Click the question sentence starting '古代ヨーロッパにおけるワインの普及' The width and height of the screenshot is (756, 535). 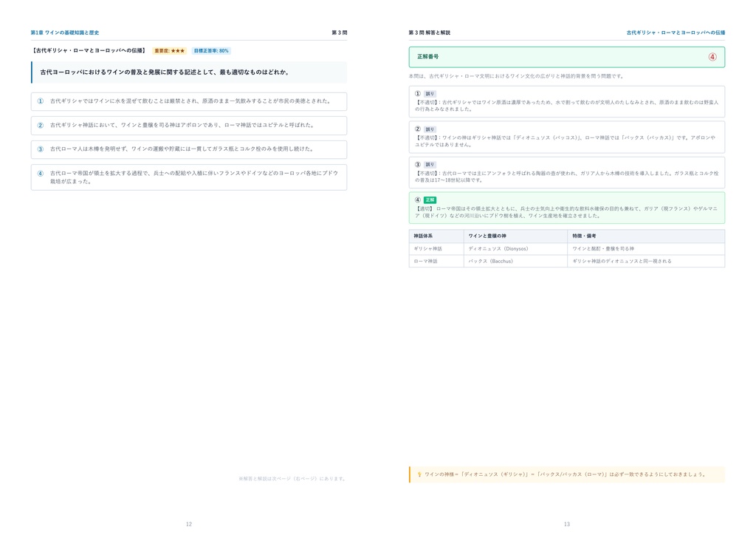click(165, 72)
